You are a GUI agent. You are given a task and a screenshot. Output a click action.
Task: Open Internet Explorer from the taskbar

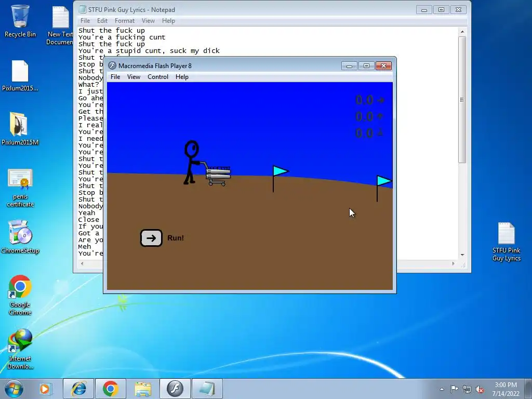[78, 389]
